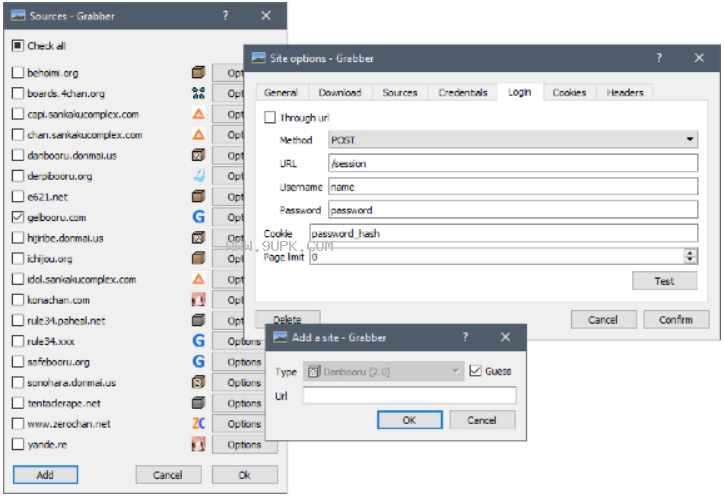Click the derpibooru.org site icon

click(x=198, y=176)
